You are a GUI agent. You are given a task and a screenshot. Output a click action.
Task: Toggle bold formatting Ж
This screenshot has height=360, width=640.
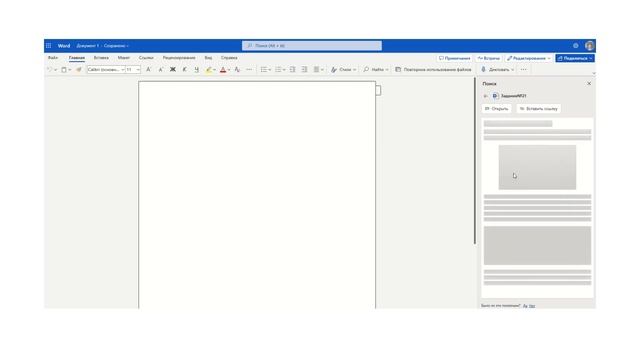[x=173, y=70]
